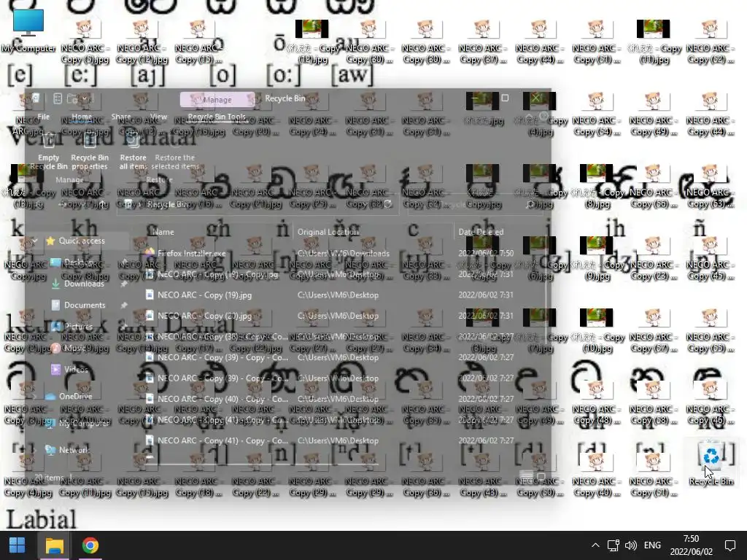Screen dimensions: 747x560
Task: Open the quick access toolbar dropdown arrow
Action: [85, 98]
